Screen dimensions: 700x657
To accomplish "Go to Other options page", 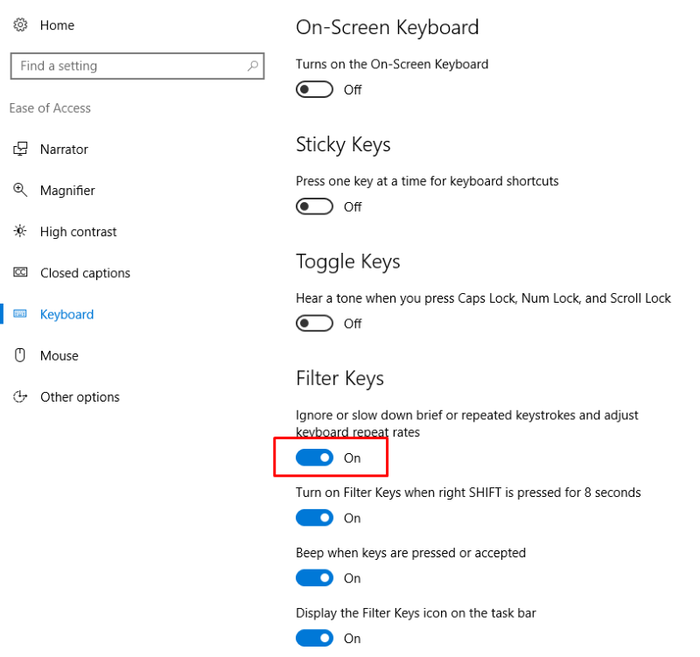I will pyautogui.click(x=79, y=397).
